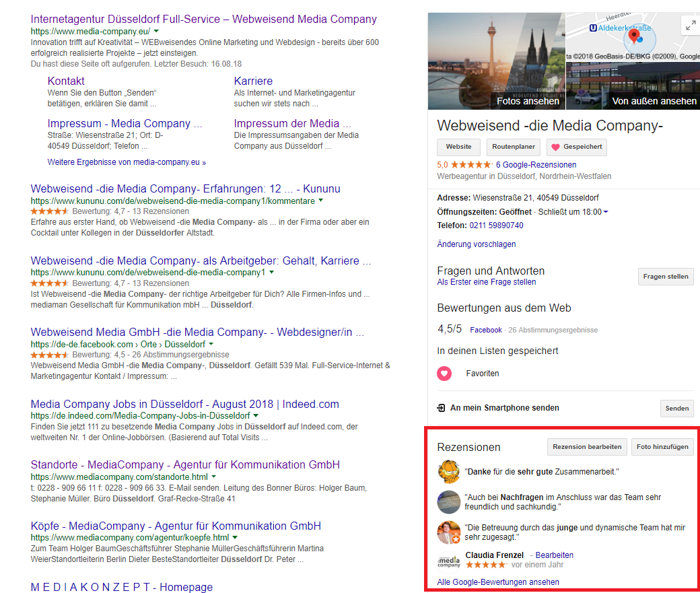Open the reviewer avatar beside the Nachfragen review
This screenshot has height=593, width=700.
click(x=449, y=502)
